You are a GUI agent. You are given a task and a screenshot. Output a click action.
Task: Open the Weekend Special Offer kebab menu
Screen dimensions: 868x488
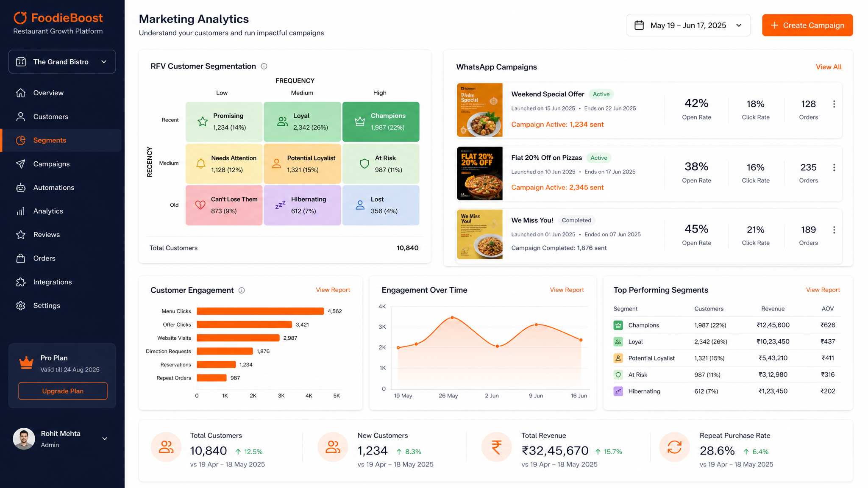click(x=834, y=104)
